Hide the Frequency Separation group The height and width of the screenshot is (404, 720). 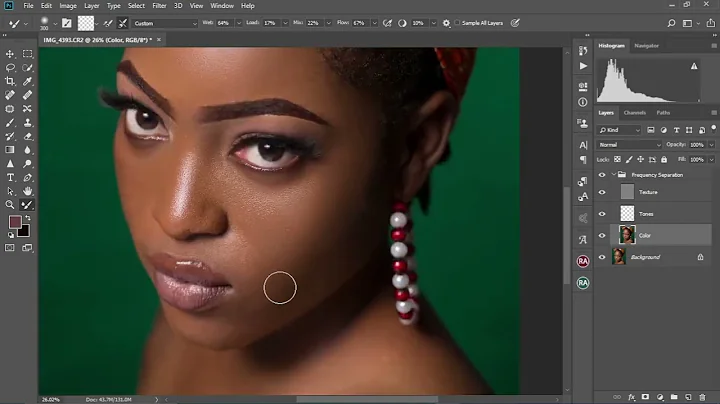602,175
